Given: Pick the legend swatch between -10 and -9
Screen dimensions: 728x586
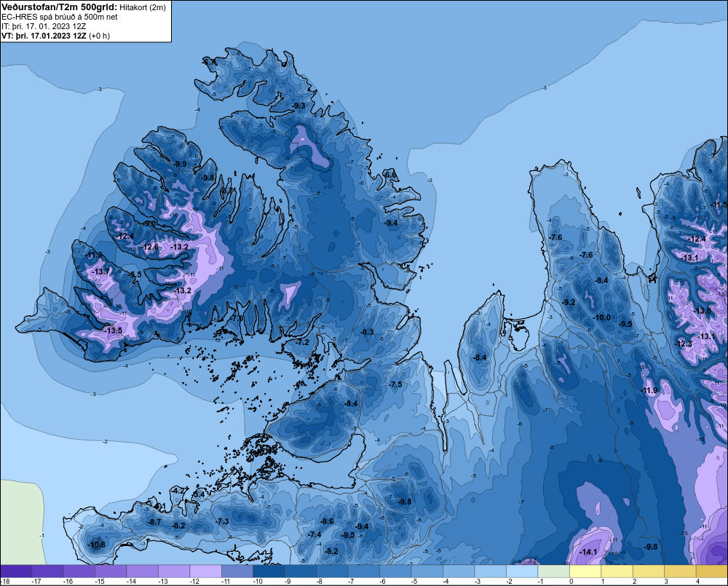Looking at the screenshot, I should (269, 571).
